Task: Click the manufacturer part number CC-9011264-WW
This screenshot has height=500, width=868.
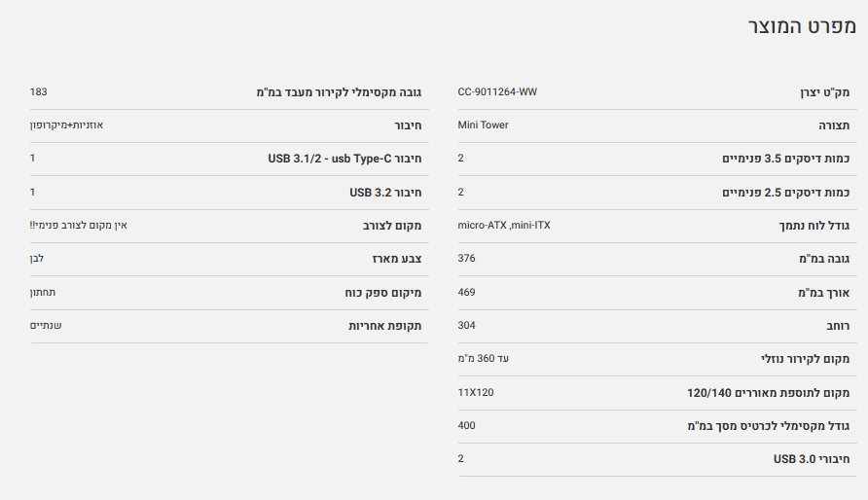Action: pos(496,91)
